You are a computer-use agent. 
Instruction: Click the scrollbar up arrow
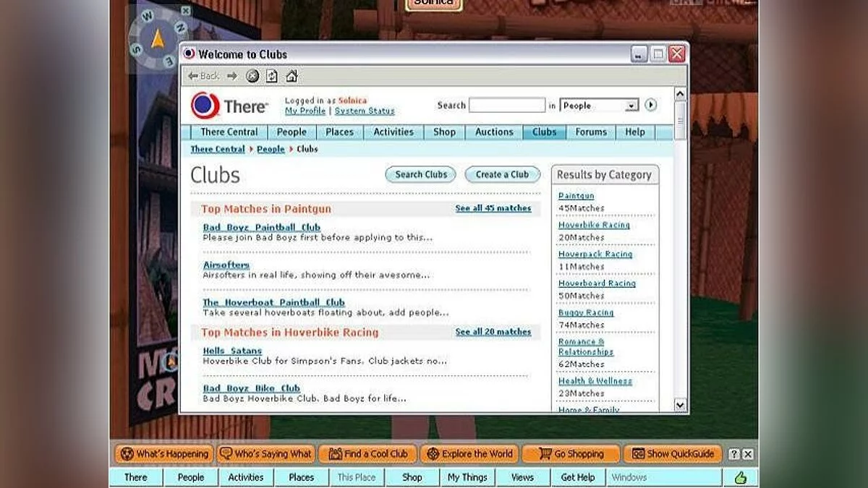tap(680, 94)
